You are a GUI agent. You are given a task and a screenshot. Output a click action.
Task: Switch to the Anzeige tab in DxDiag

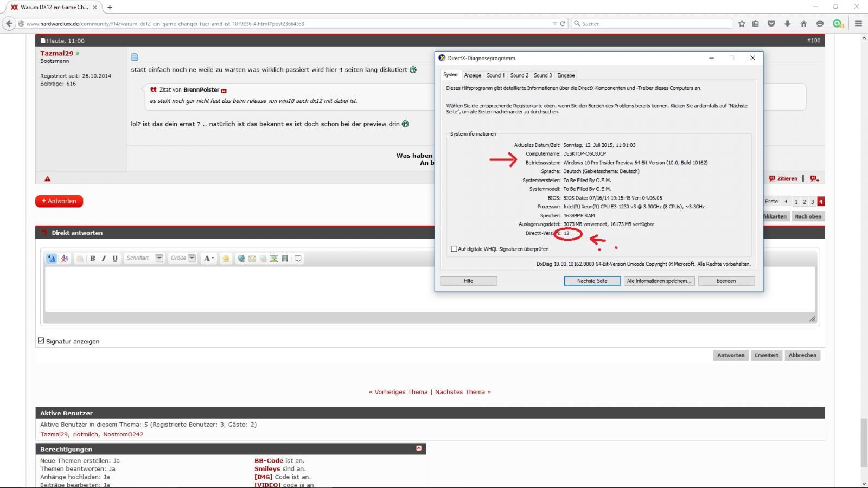[473, 75]
